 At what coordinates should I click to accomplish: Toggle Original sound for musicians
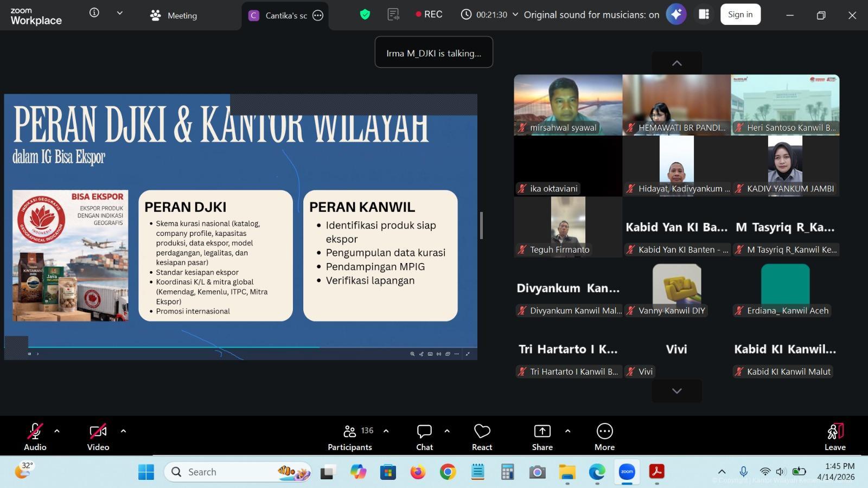pyautogui.click(x=591, y=15)
